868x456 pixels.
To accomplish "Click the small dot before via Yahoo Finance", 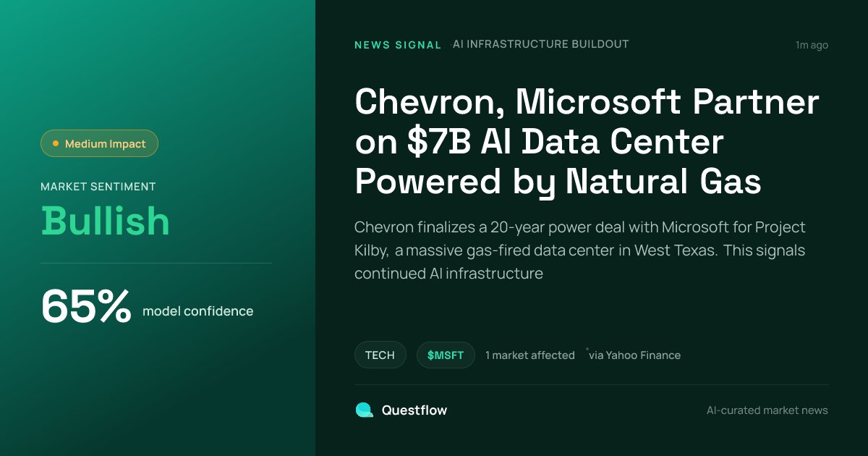I will 587,350.
